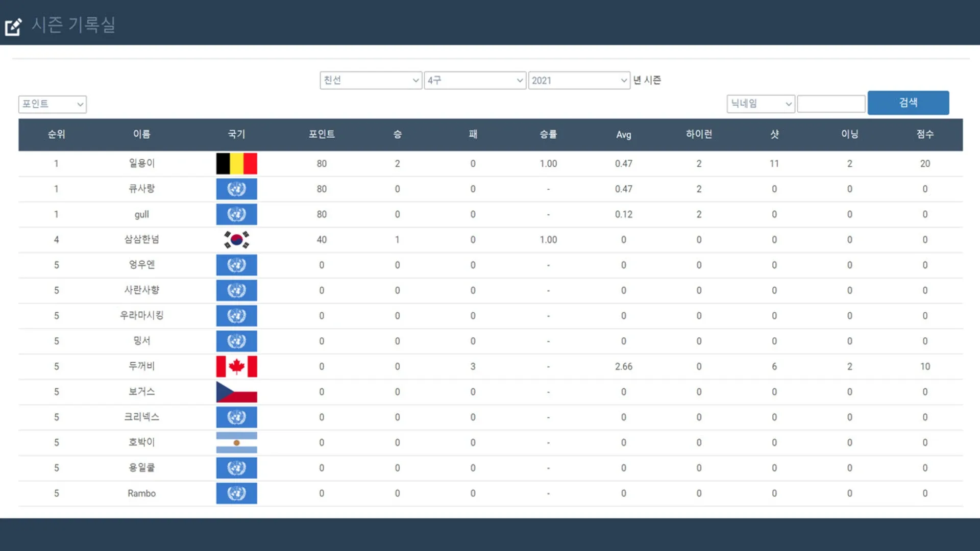Click player name 우라마시킹
Image resolution: width=980 pixels, height=551 pixels.
[x=142, y=315]
